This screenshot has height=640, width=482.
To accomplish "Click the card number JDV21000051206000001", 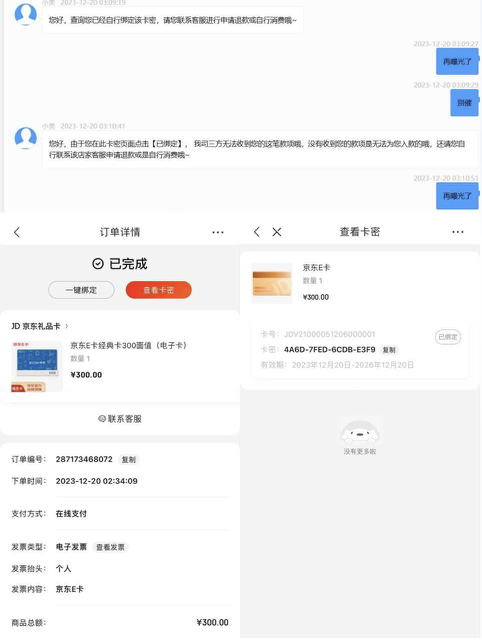I will (329, 335).
